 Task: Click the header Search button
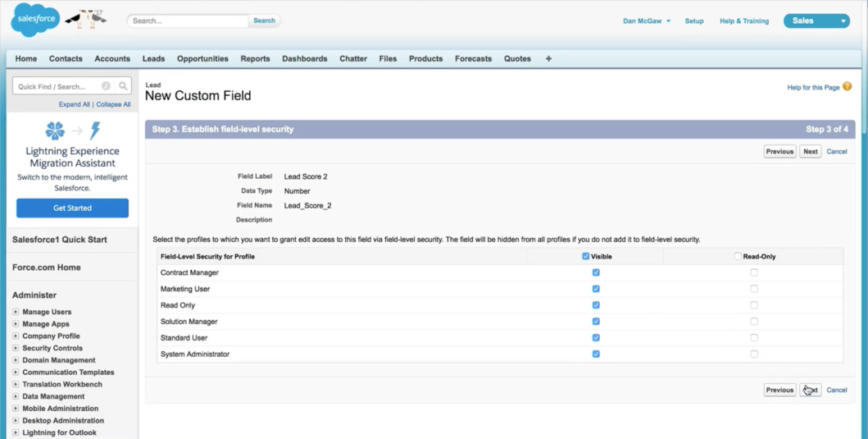click(x=264, y=21)
